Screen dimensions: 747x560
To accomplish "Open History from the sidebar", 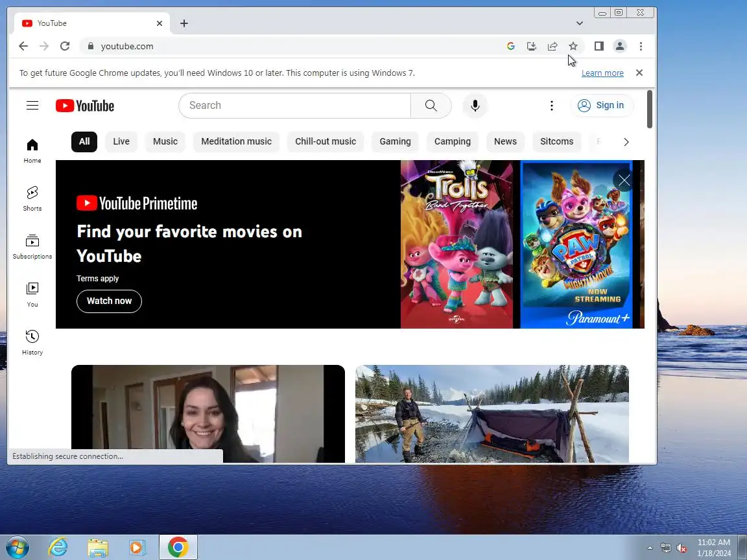I will point(32,342).
